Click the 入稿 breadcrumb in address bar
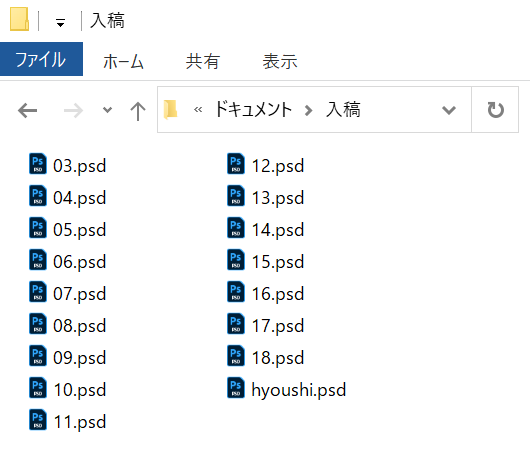 (343, 110)
